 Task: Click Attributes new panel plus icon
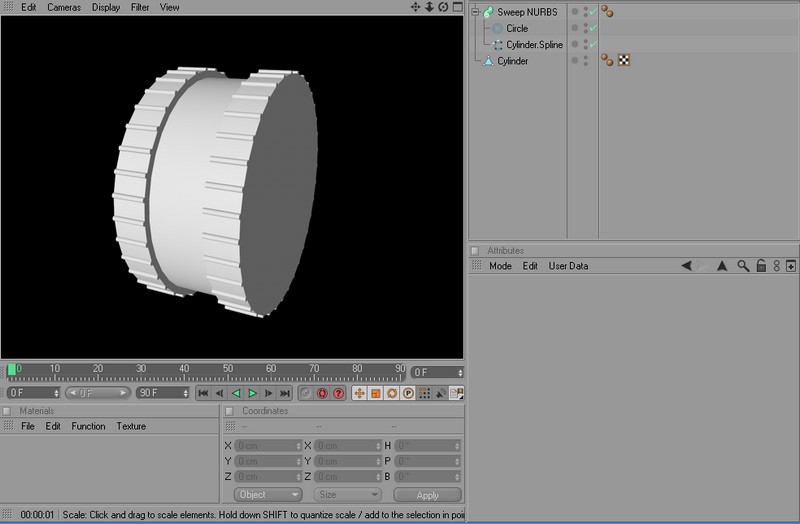point(791,266)
